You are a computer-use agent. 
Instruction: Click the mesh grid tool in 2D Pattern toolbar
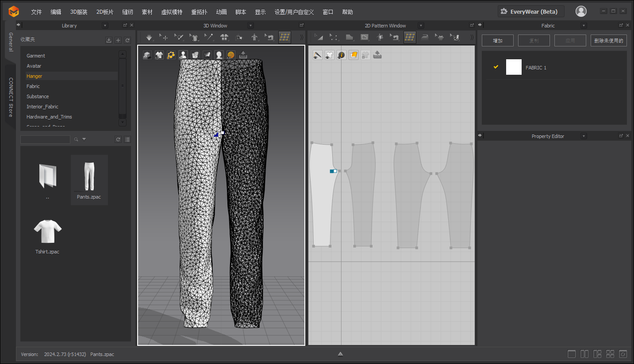[410, 37]
